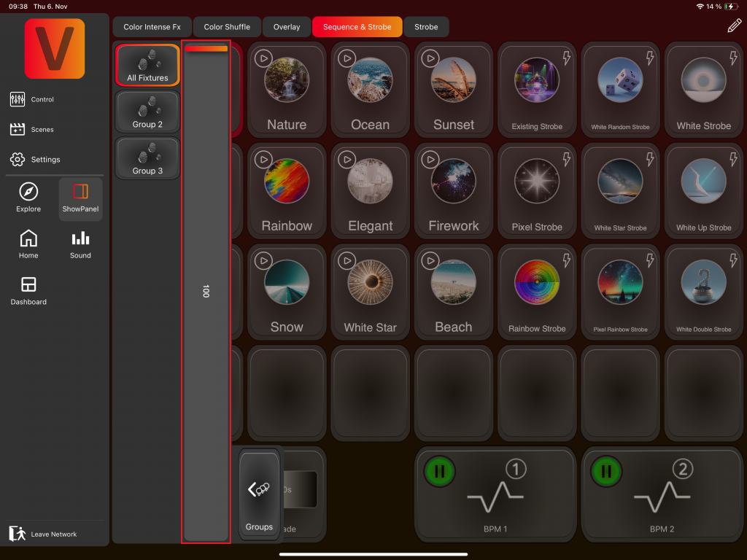Switch to the Overlay tab
Viewport: 747px width, 560px height.
[287, 27]
